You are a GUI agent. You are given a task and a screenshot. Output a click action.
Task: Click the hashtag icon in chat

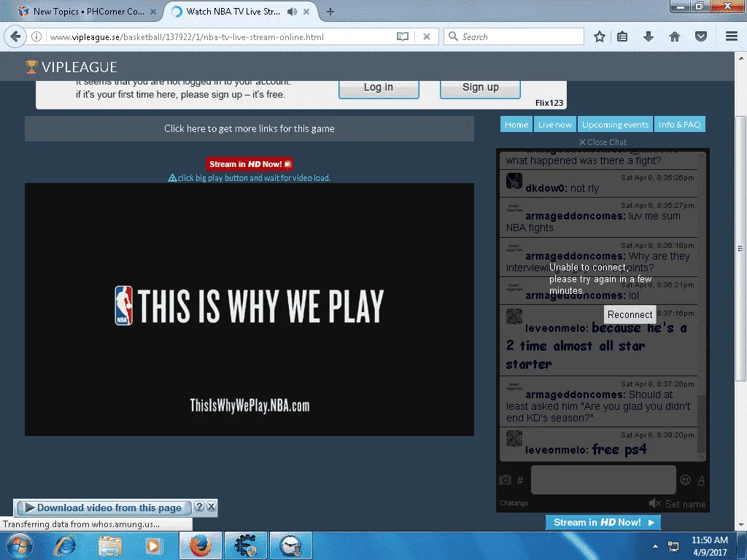pyautogui.click(x=520, y=481)
